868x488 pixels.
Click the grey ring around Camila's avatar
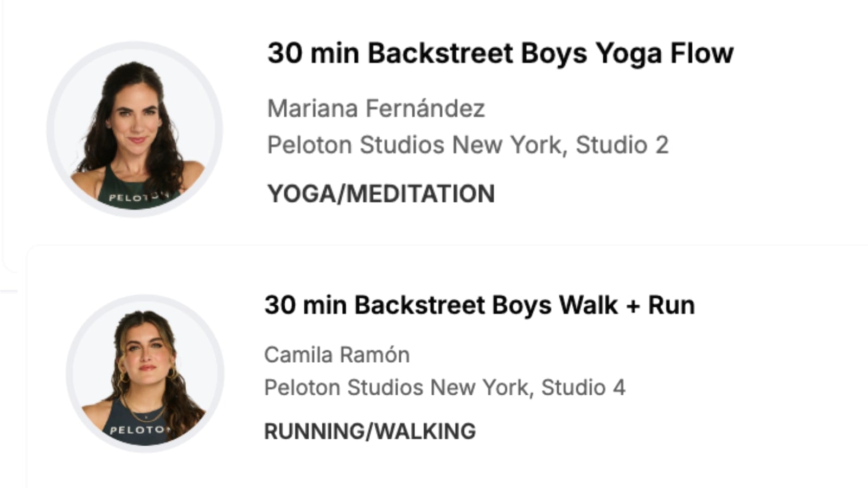pos(69,373)
